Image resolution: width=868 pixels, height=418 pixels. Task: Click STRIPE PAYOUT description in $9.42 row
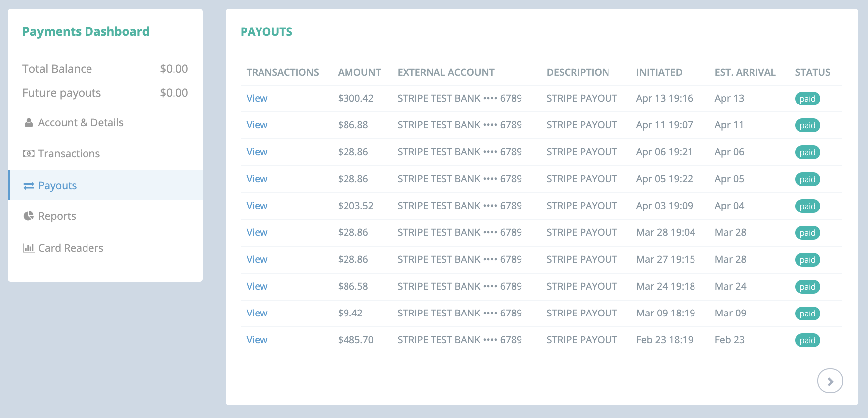click(x=582, y=313)
